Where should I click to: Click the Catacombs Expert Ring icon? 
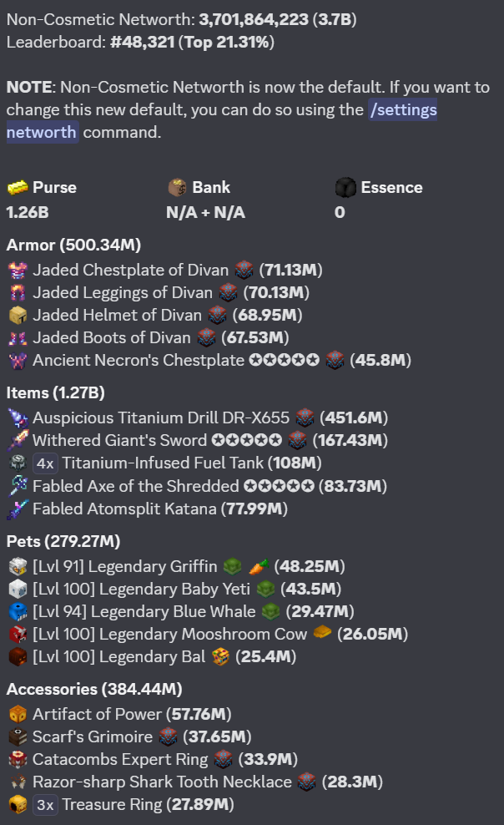(x=18, y=760)
